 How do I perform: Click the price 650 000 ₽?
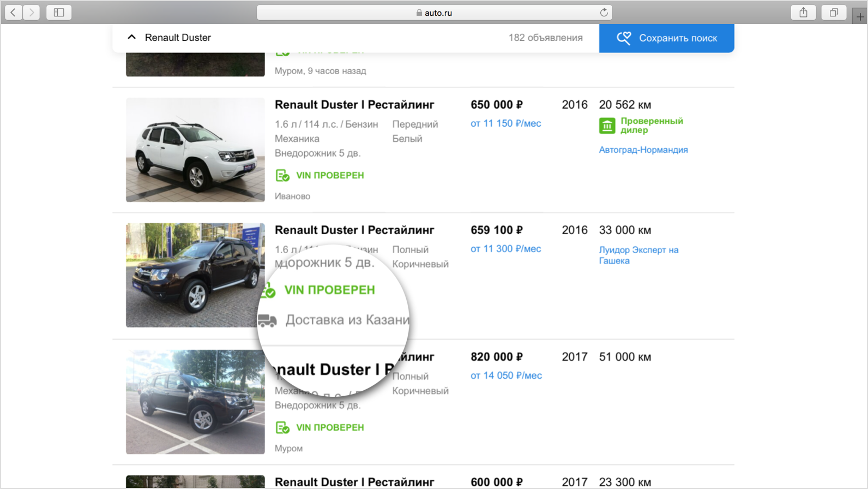pos(497,105)
